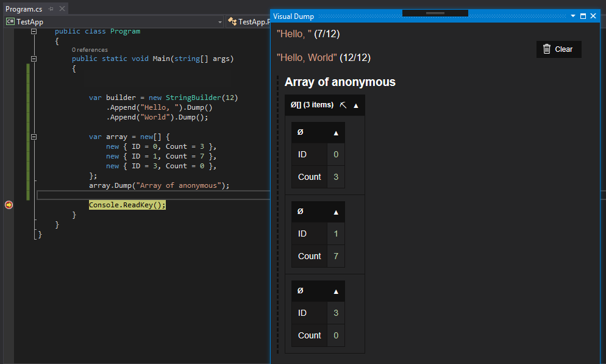Click the "Hello, World" (12/12) dump output
The height and width of the screenshot is (364, 606).
tap(324, 57)
